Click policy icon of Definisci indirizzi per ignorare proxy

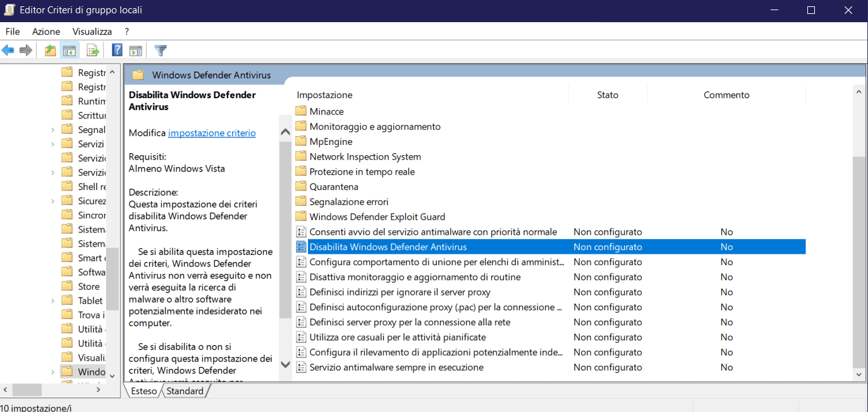pyautogui.click(x=301, y=292)
